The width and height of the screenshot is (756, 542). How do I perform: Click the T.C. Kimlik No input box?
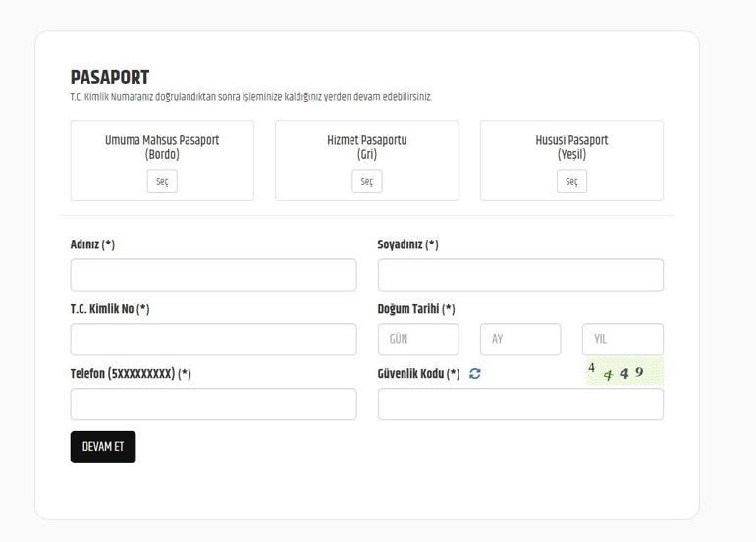pos(213,340)
